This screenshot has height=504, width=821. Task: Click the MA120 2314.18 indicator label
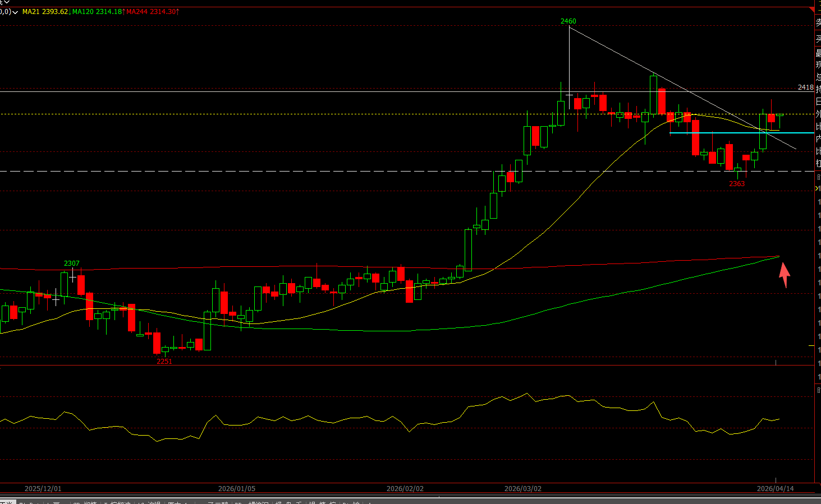[97, 12]
